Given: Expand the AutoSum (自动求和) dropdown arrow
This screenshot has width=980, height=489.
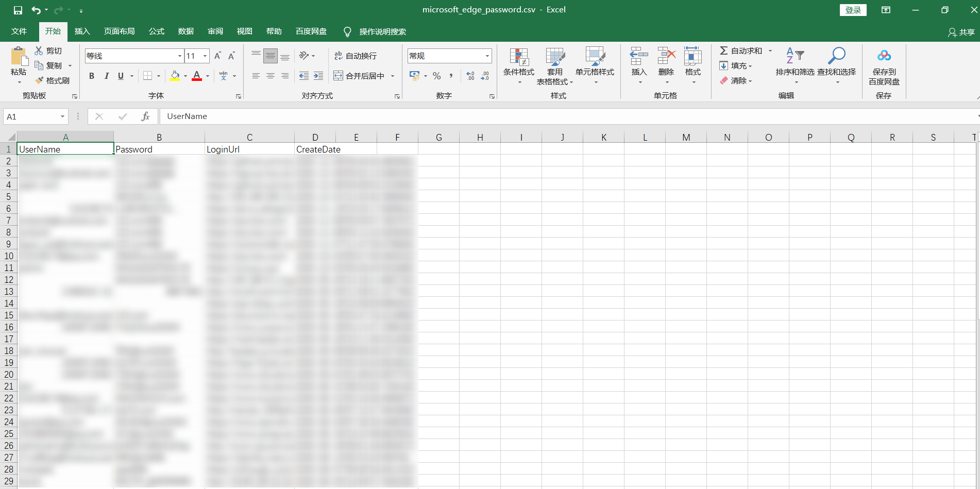Looking at the screenshot, I should click(x=770, y=50).
